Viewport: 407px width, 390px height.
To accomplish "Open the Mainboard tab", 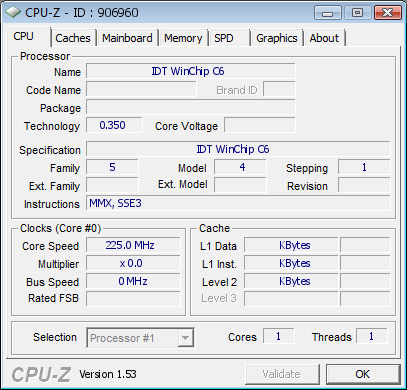I will pyautogui.click(x=127, y=38).
